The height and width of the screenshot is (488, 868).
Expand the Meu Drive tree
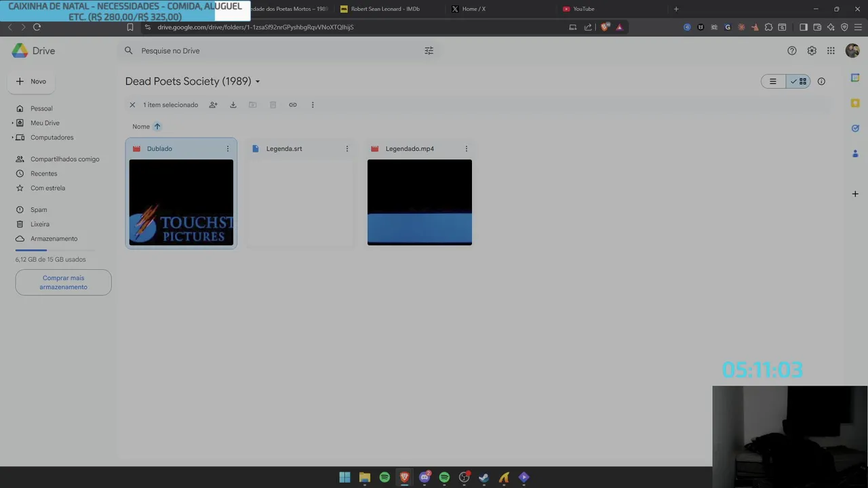(x=12, y=123)
